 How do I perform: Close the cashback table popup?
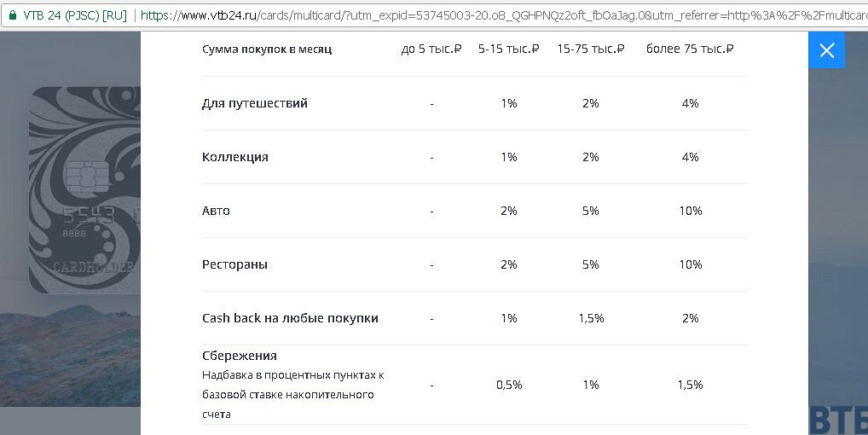[826, 50]
